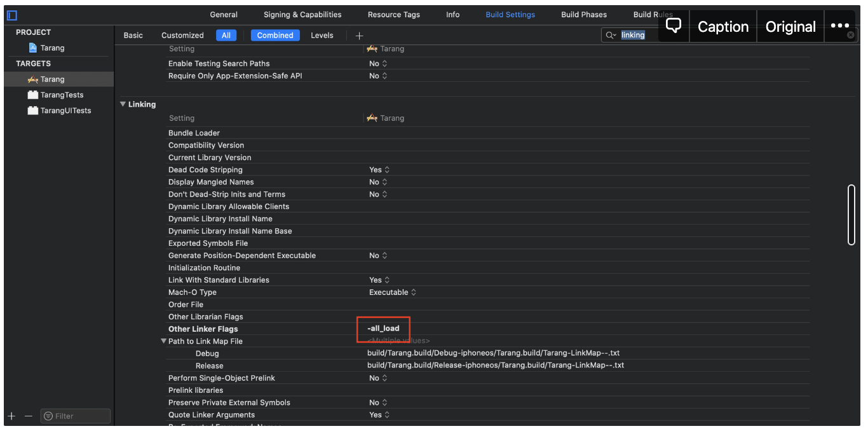This screenshot has height=431, width=868.
Task: Select the Exported Symbols File setting
Action: pos(208,243)
